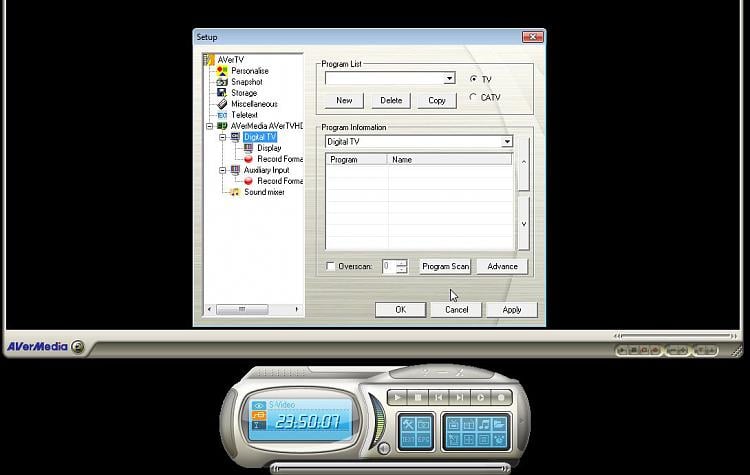Click the Copy program list button
750x475 pixels.
point(437,100)
